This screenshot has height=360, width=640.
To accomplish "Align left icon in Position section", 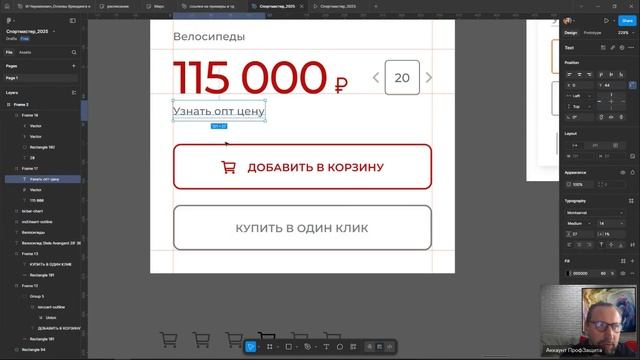I will pos(569,75).
